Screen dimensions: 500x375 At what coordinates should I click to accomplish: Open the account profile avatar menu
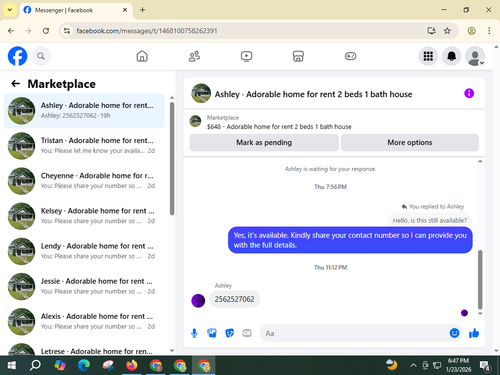pos(475,56)
